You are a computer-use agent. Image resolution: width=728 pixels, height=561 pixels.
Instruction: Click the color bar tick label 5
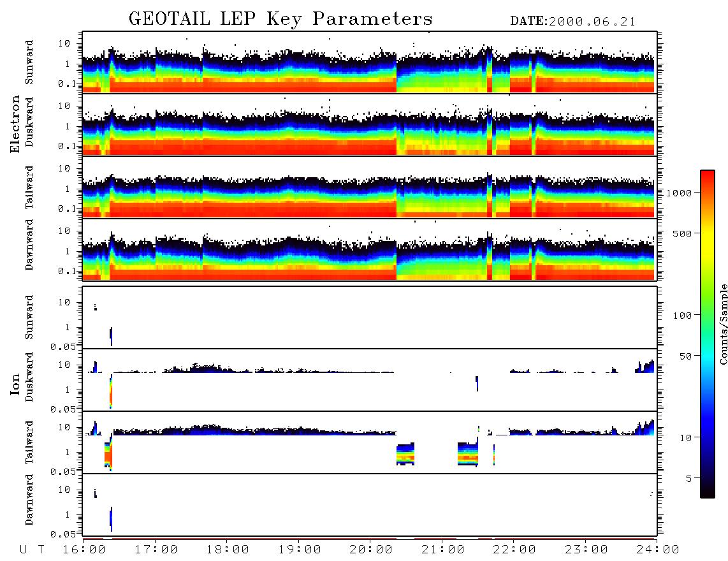688,478
